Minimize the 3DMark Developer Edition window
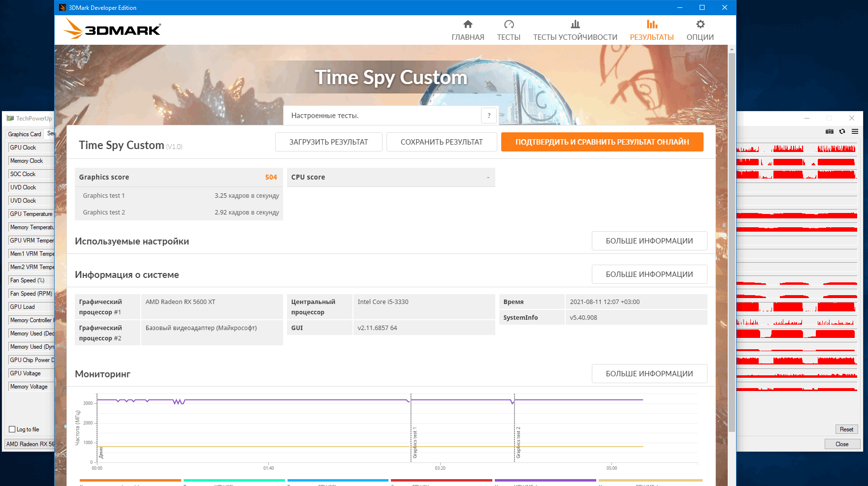 [680, 7]
